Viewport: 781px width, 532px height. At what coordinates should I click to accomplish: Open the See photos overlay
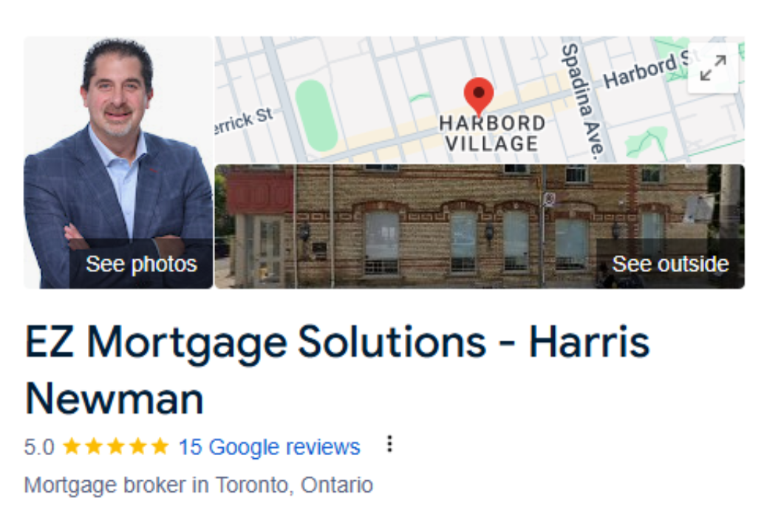[141, 264]
